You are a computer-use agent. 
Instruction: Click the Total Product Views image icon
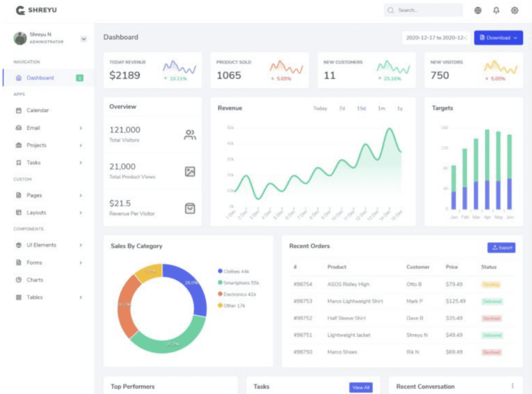coord(190,172)
